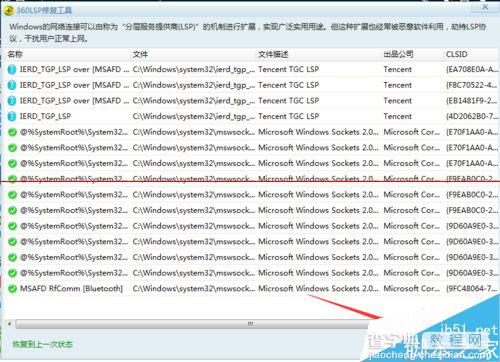
Task: Click the question icon in the {4D2062B0 row
Action: coord(12,116)
